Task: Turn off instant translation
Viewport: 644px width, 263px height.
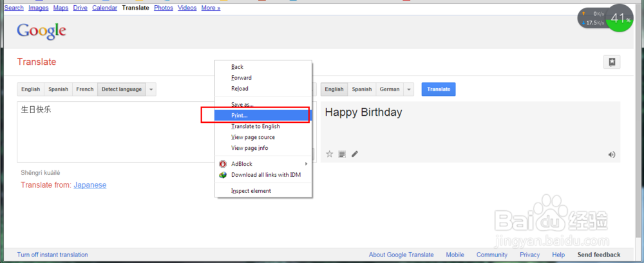Action: [52, 255]
